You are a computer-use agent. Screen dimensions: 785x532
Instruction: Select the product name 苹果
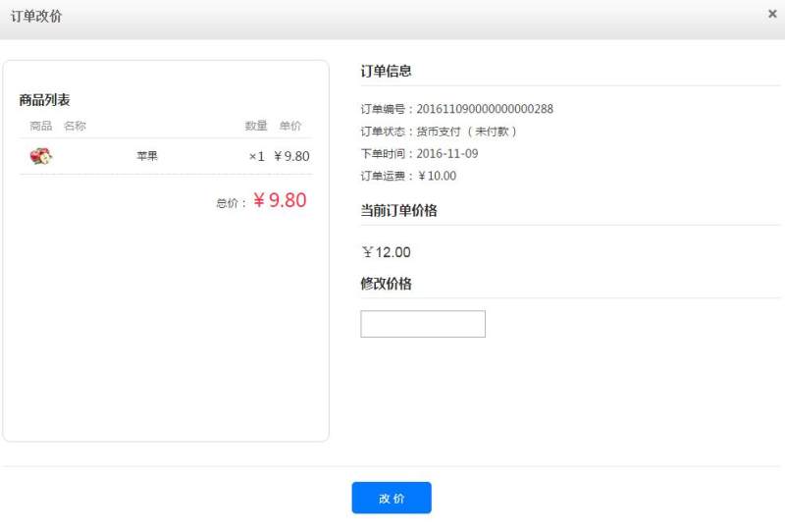click(147, 156)
